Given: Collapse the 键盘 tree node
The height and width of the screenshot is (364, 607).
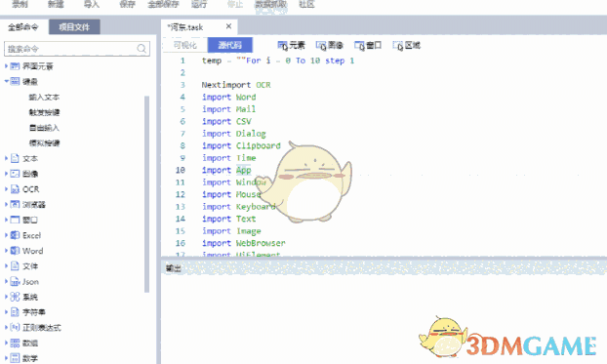Looking at the screenshot, I should click(x=6, y=81).
